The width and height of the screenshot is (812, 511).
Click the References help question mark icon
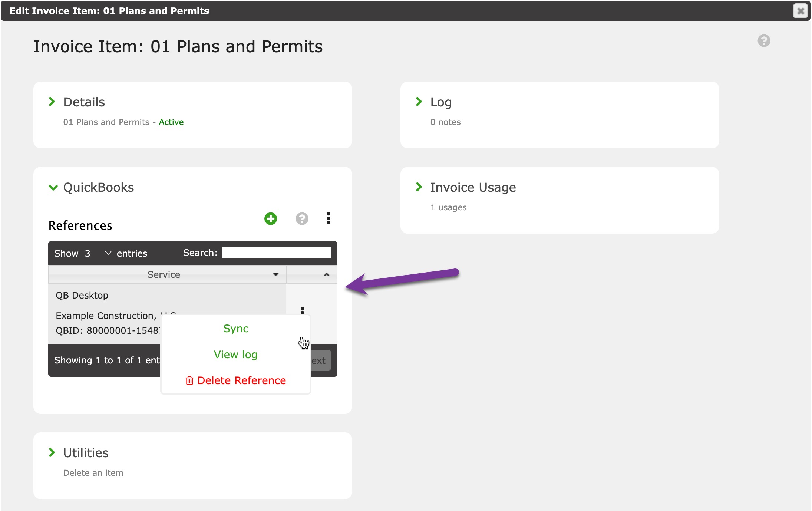[x=302, y=219]
